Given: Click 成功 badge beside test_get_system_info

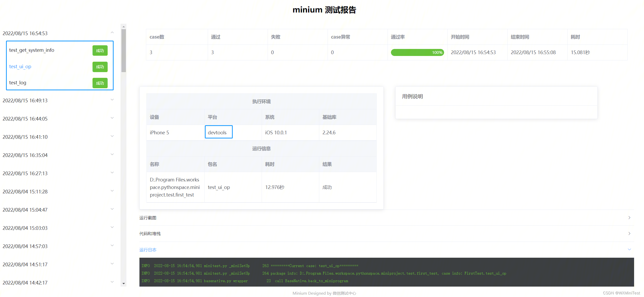Looking at the screenshot, I should pyautogui.click(x=100, y=50).
